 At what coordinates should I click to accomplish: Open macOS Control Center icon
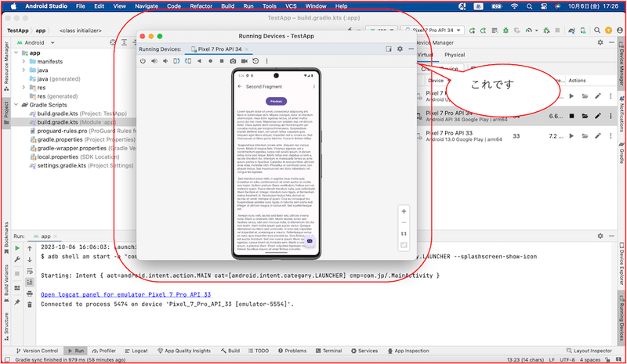(544, 6)
